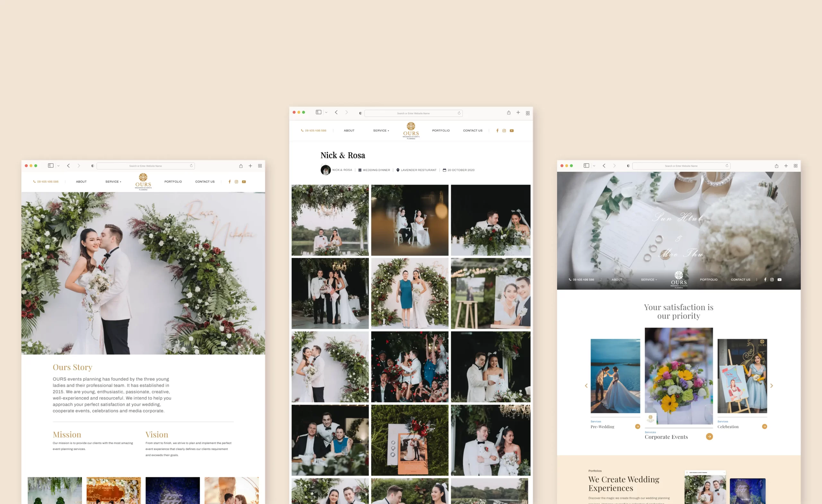Call phone number link in middle window
This screenshot has width=822, height=504.
[x=314, y=131]
